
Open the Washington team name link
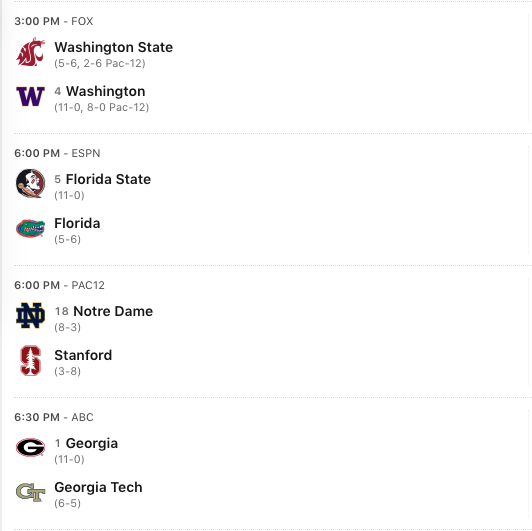click(106, 91)
